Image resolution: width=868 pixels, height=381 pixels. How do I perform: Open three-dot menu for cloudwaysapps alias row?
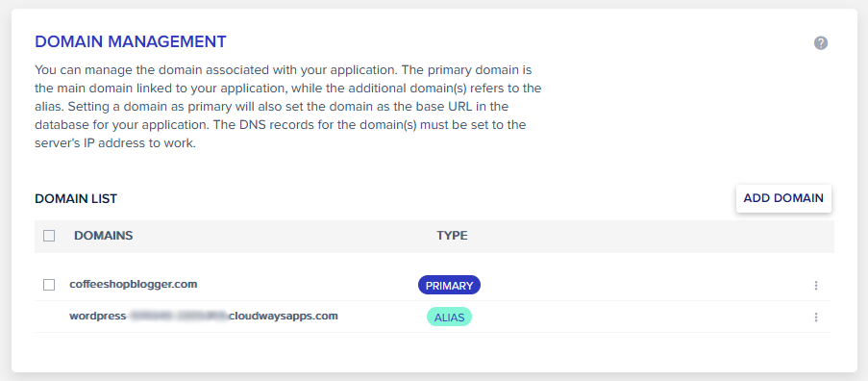click(x=815, y=317)
